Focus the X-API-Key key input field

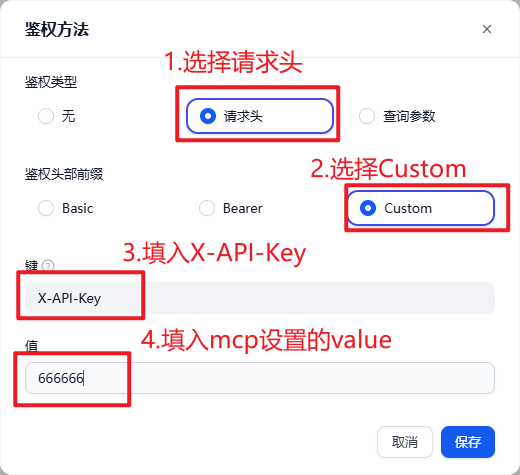tap(260, 298)
